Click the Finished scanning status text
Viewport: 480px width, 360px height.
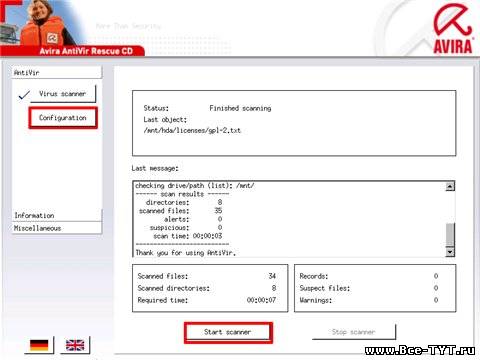[x=240, y=108]
